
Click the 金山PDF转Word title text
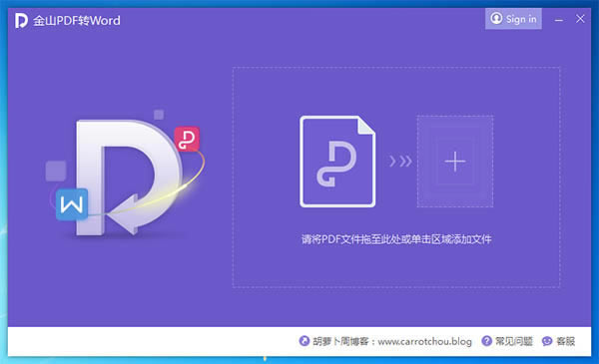coord(77,20)
